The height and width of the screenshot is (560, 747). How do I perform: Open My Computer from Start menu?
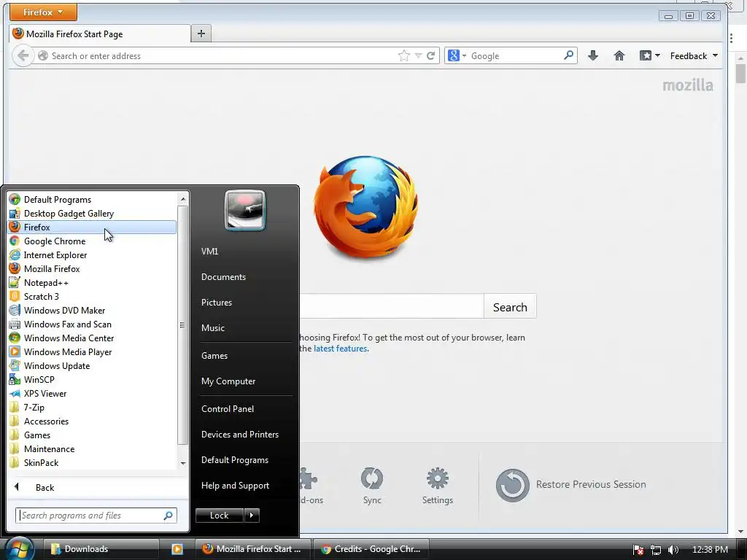(228, 381)
